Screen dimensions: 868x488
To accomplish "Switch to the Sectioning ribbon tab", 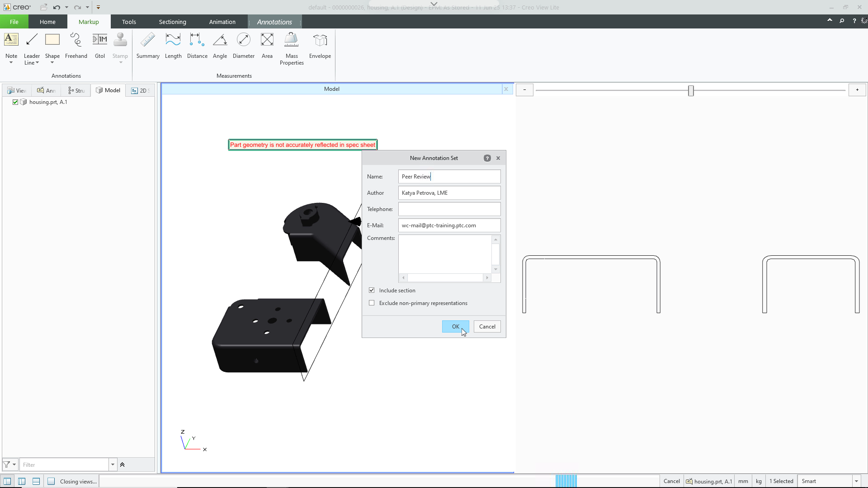I will point(172,22).
